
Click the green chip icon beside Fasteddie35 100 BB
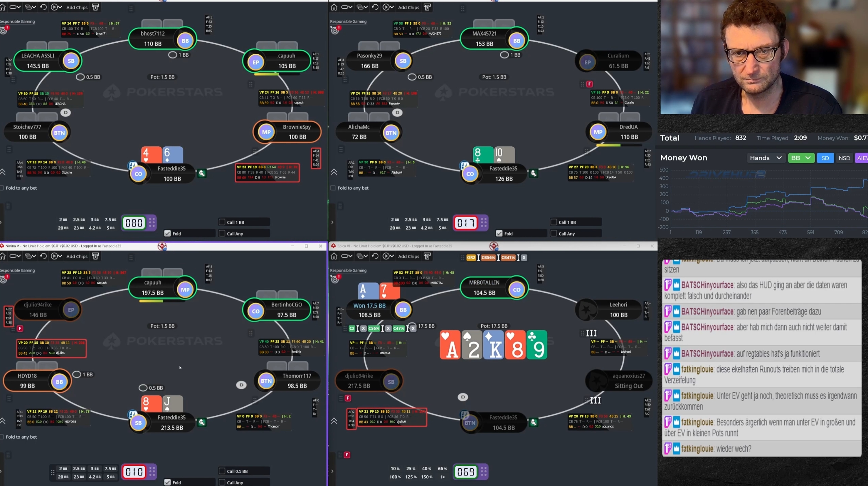[202, 173]
